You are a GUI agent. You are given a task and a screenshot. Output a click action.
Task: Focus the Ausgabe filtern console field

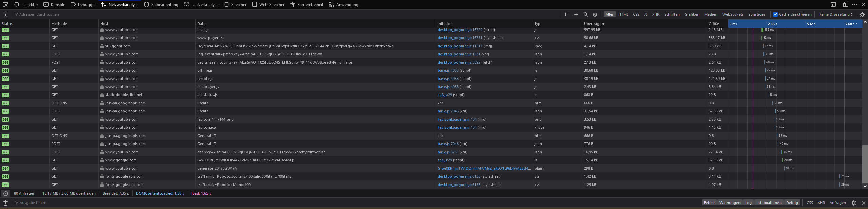pyautogui.click(x=356, y=203)
